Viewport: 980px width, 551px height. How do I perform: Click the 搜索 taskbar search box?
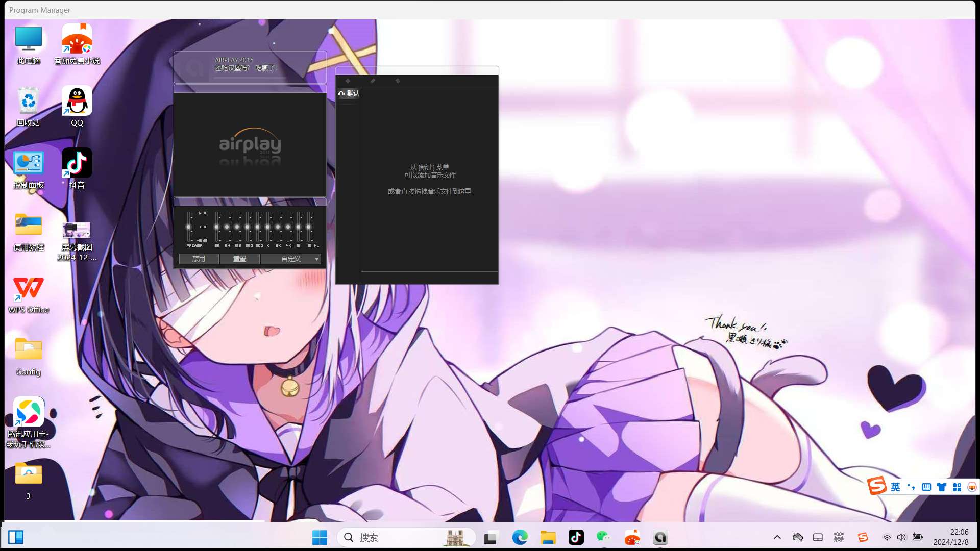406,537
